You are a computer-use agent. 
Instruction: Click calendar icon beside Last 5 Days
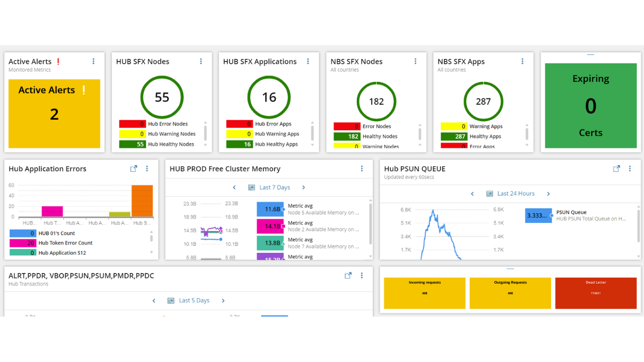pos(171,301)
